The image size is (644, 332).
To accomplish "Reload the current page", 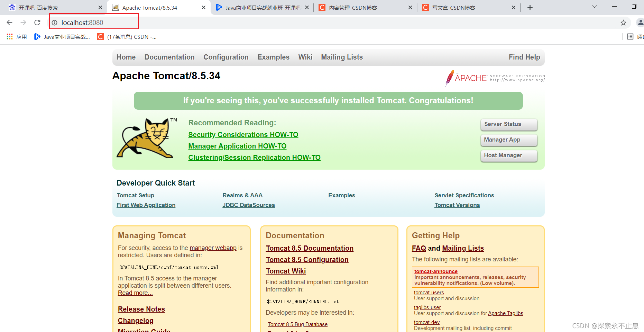I will point(37,23).
